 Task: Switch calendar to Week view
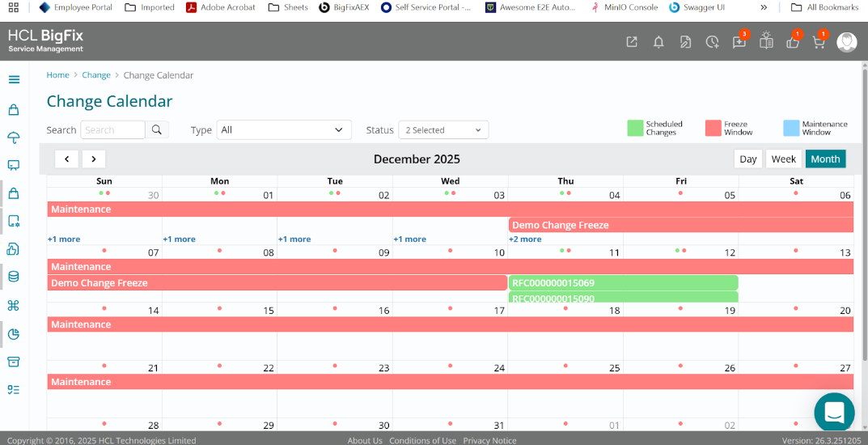(783, 159)
